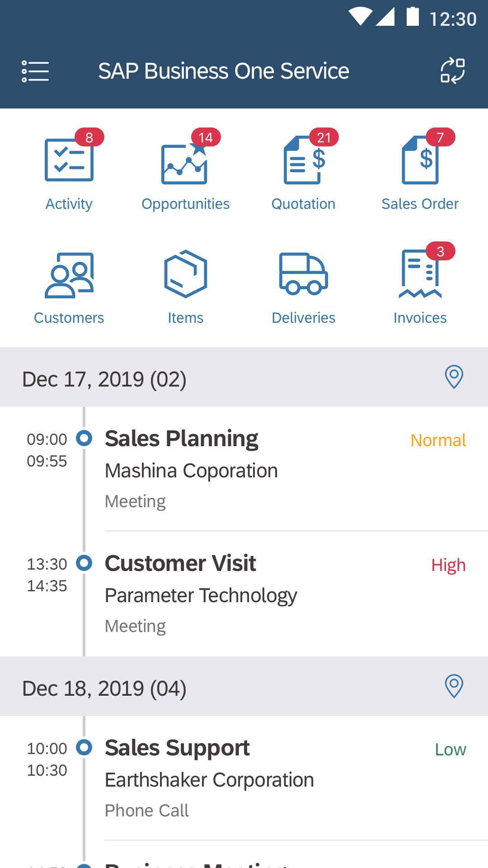Open the Customers icon
The image size is (488, 868).
[69, 275]
